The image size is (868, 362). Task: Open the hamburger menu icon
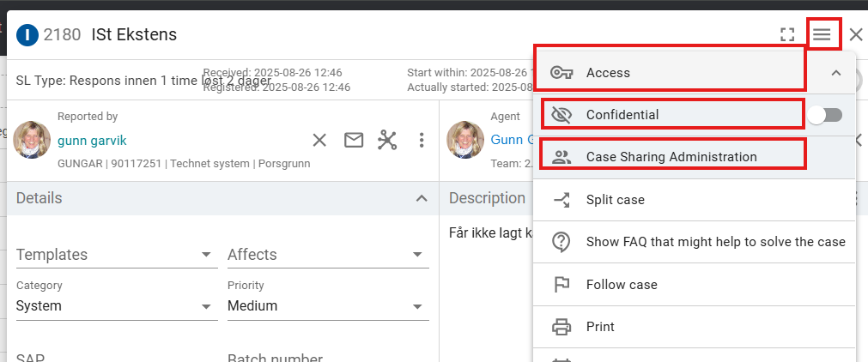[x=822, y=34]
